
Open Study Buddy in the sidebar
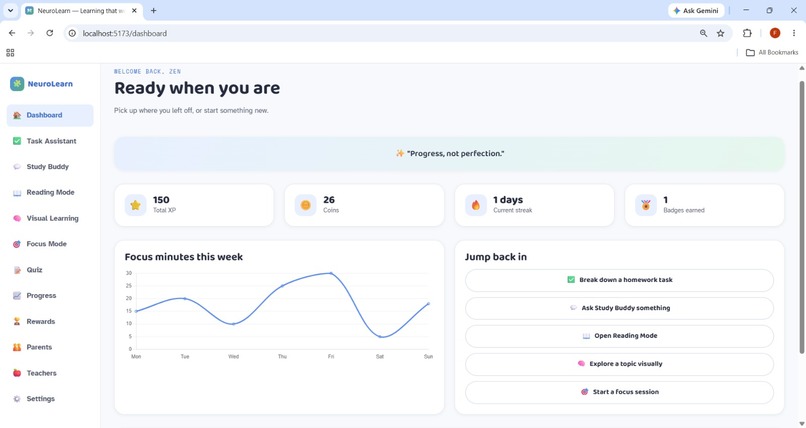pyautogui.click(x=50, y=166)
